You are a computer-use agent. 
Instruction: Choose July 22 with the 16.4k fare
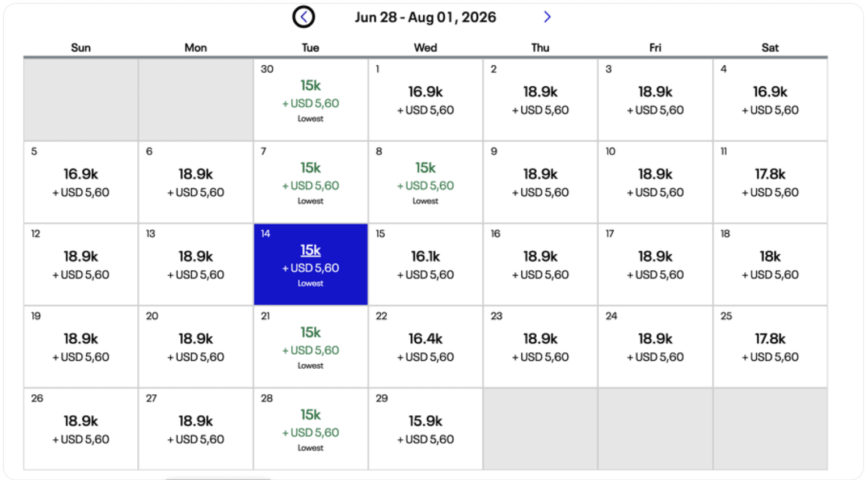click(x=425, y=346)
